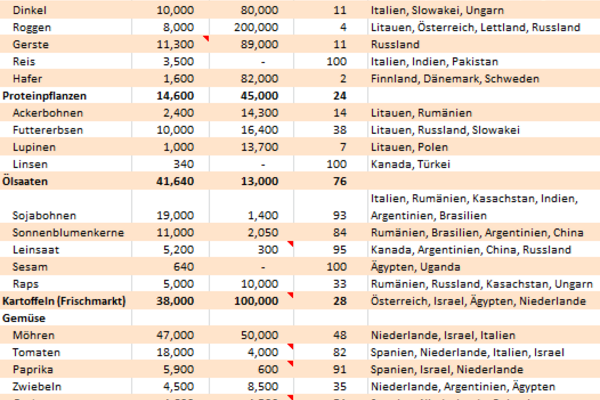Screen dimensions: 600x400
Task: Click 'Rumänien, Russland, Kasachstan, Ungarn' cell
Action: (482, 284)
